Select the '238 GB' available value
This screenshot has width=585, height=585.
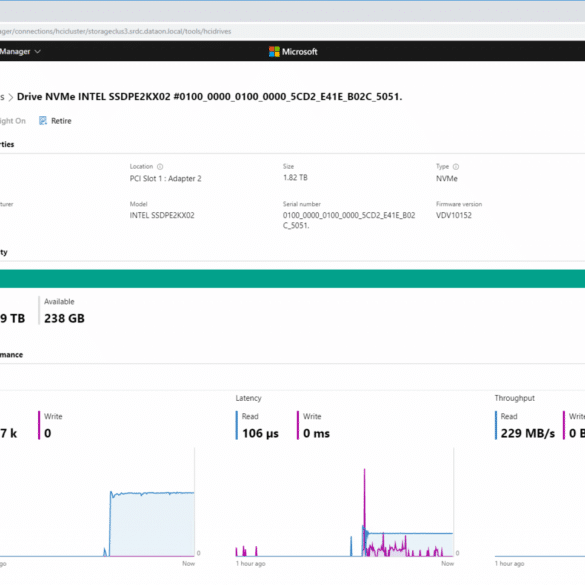point(65,318)
